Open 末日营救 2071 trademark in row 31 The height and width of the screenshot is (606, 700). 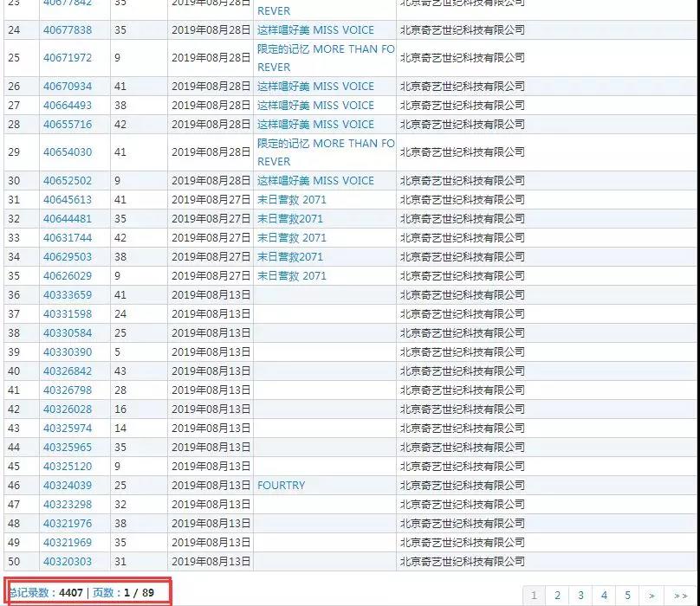pyautogui.click(x=291, y=199)
